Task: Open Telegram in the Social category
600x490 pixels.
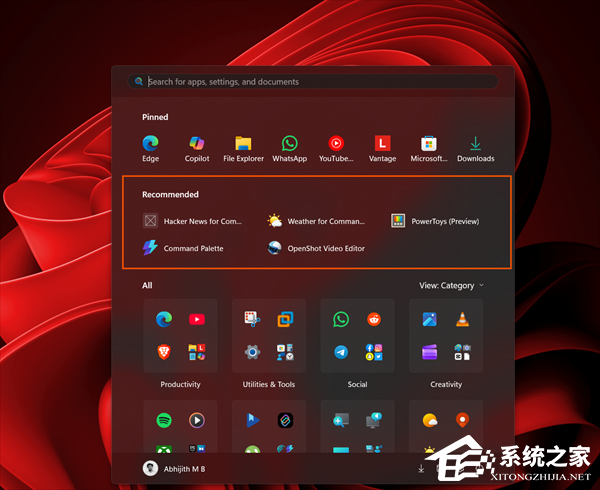Action: pyautogui.click(x=341, y=352)
